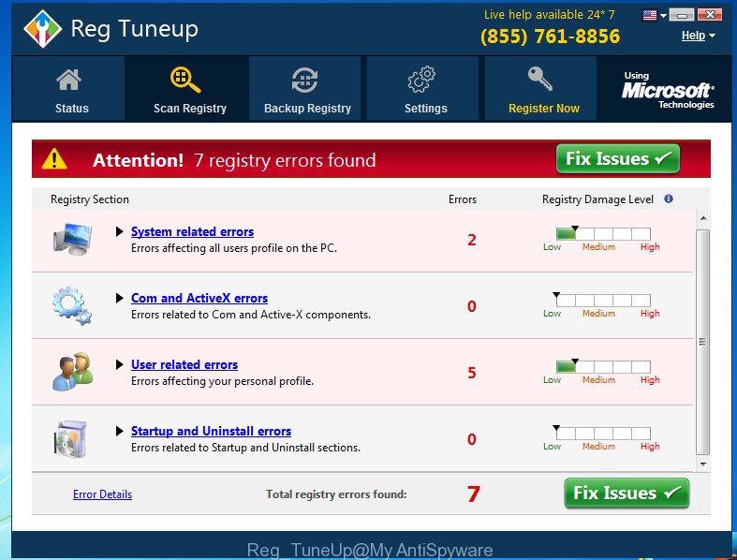
Task: Open the Startup and Uninstall errors link
Action: (x=211, y=431)
